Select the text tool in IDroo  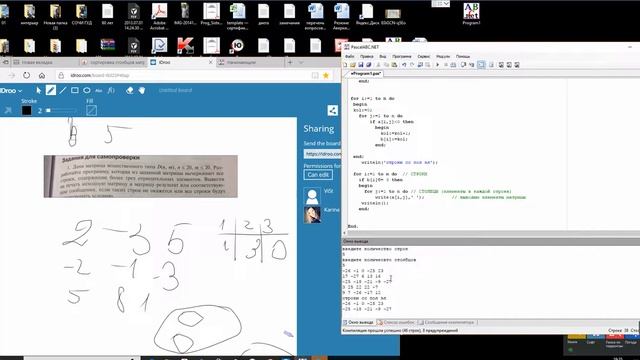tap(98, 90)
